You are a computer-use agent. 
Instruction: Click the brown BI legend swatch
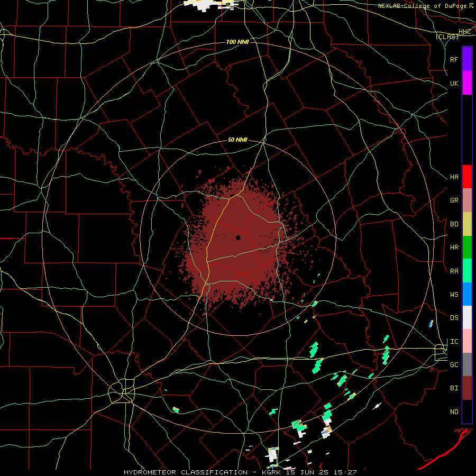[467, 388]
